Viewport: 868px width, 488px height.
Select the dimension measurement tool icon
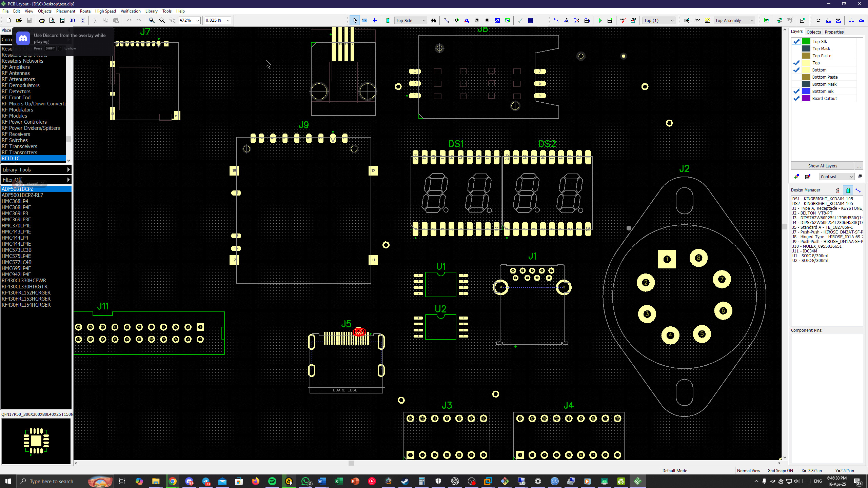click(x=520, y=20)
